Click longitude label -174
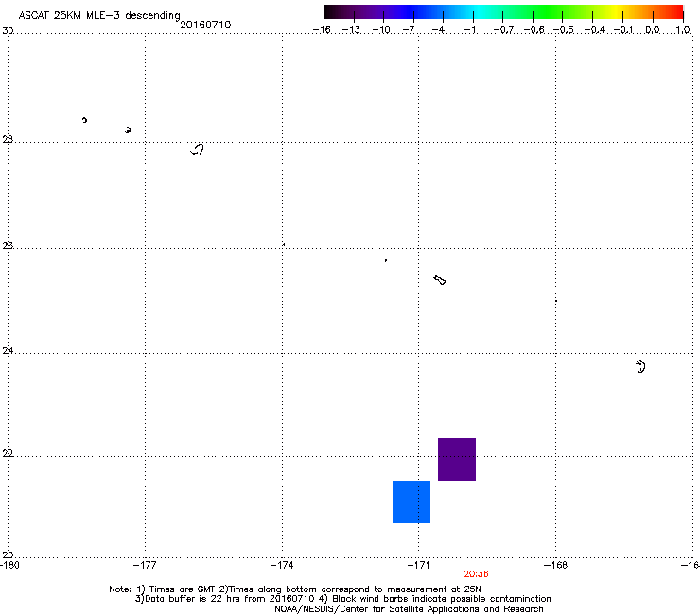 [282, 565]
